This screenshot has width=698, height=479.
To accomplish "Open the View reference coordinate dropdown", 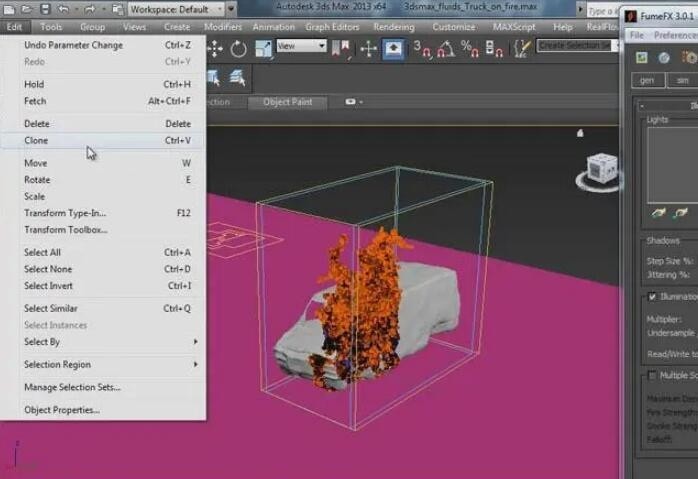I will pyautogui.click(x=301, y=46).
